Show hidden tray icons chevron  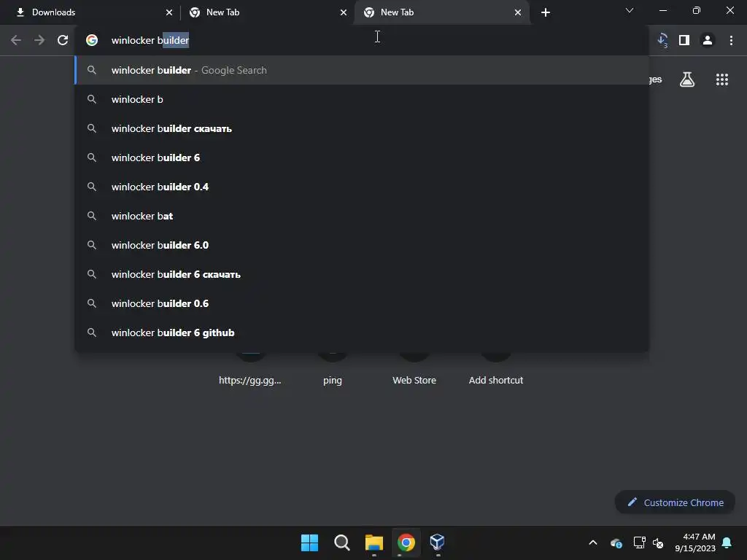pyautogui.click(x=593, y=542)
